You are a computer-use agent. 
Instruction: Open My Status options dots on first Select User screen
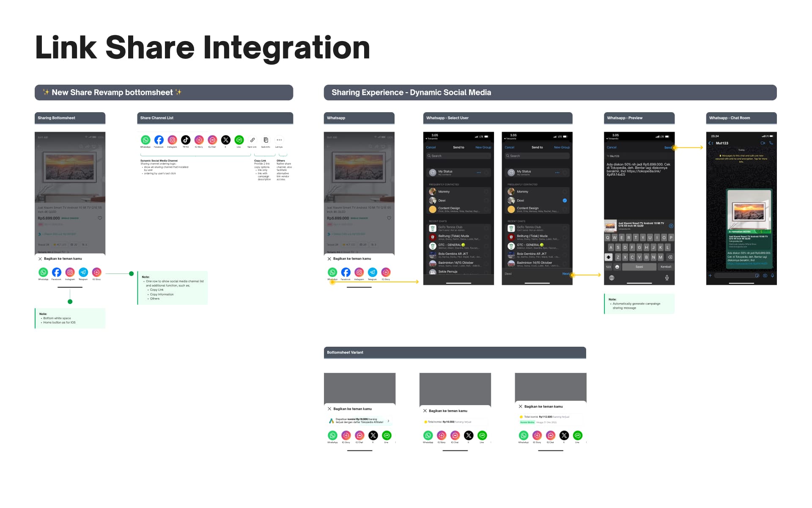[479, 173]
